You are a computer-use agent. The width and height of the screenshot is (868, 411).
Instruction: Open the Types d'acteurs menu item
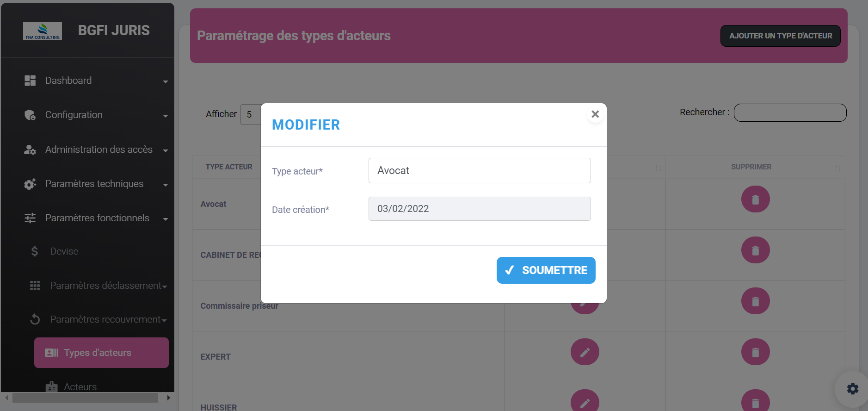pos(101,353)
